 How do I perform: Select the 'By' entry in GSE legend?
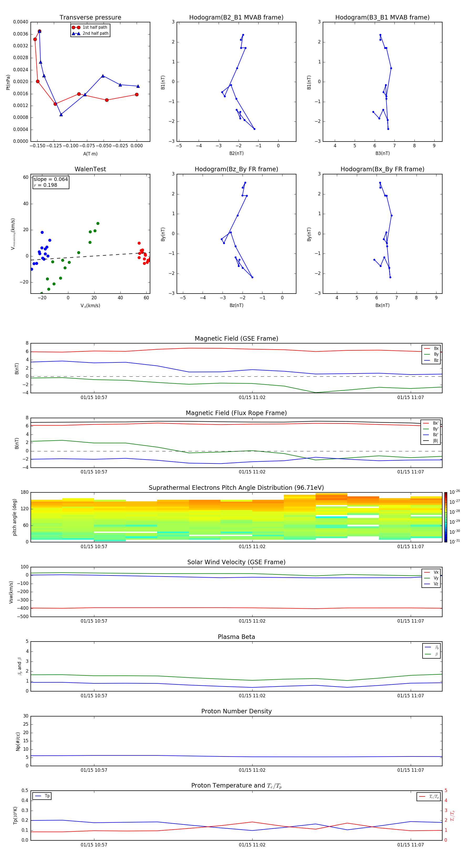coord(431,354)
